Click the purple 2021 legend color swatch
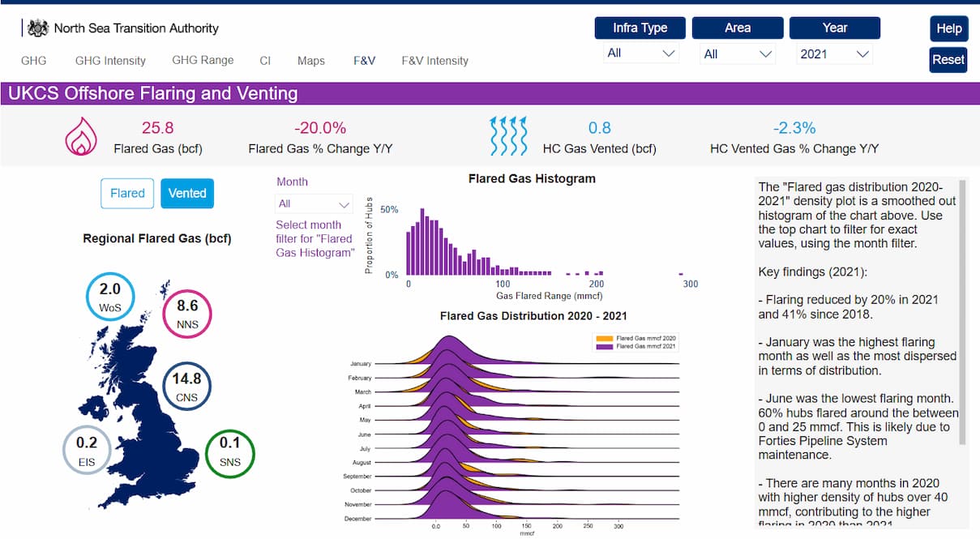 click(x=604, y=346)
